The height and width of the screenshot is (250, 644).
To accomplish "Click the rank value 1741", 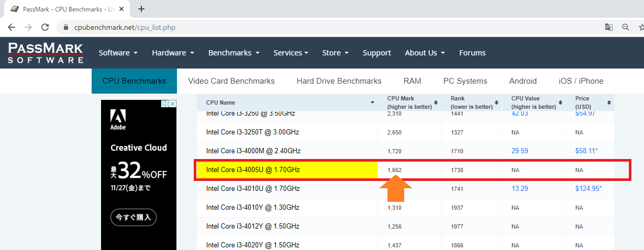I will coord(457,189).
